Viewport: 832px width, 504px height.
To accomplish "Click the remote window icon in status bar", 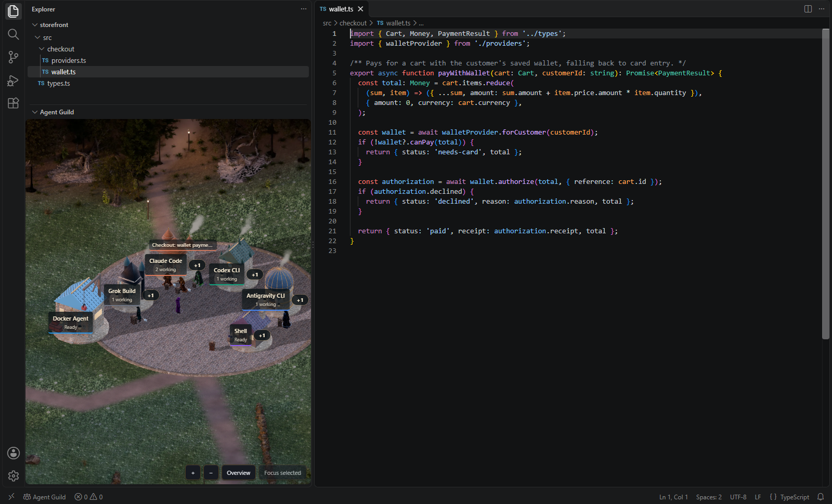I will [x=11, y=497].
